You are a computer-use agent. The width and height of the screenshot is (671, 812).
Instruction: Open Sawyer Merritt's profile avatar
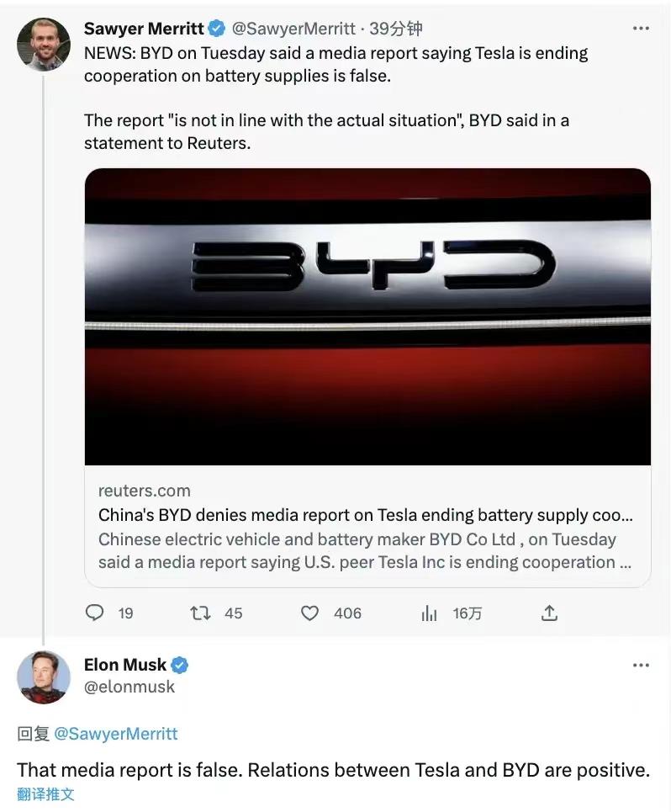click(43, 45)
